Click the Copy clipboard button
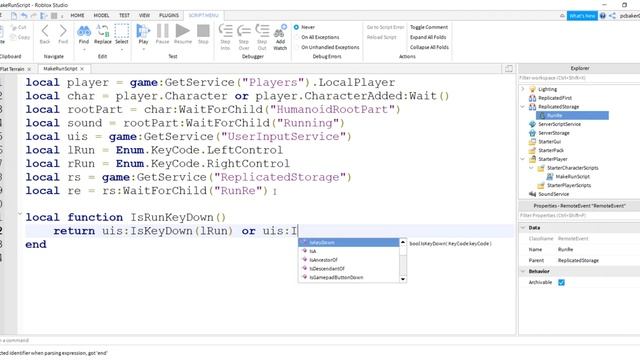The height and width of the screenshot is (360, 640). pos(20,37)
